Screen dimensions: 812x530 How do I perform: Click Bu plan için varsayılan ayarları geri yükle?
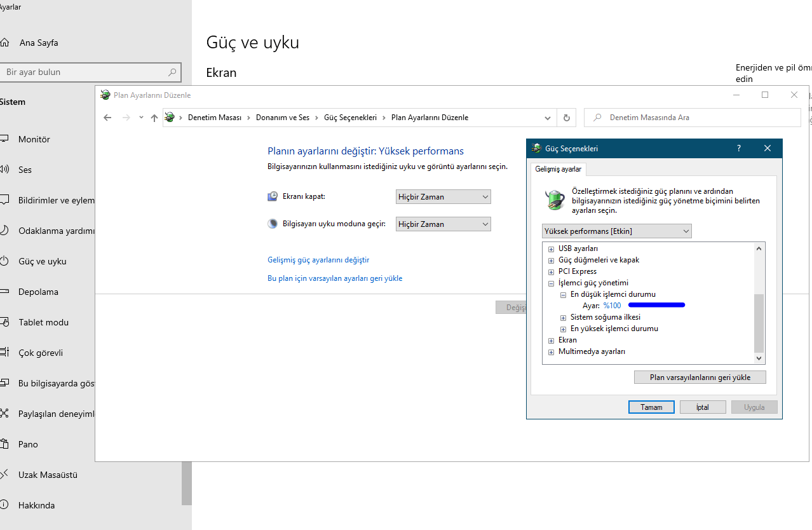335,278
